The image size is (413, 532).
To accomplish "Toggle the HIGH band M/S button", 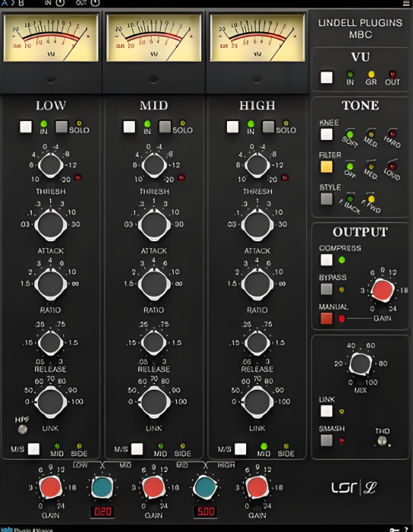I will pyautogui.click(x=241, y=449).
